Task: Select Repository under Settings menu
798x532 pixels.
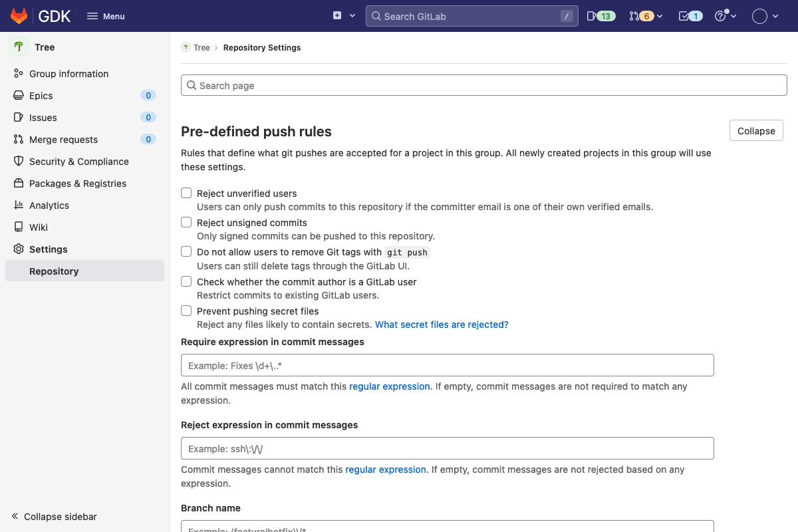Action: coord(54,271)
